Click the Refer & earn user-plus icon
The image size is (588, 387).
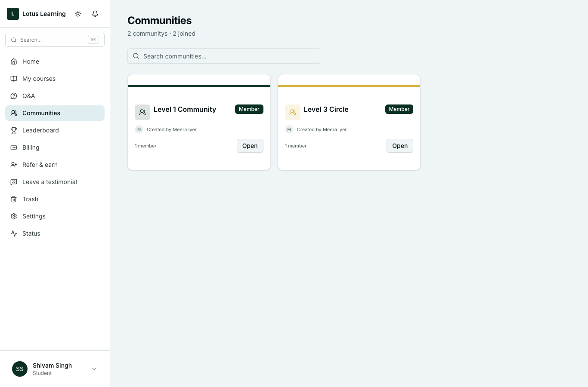(14, 165)
